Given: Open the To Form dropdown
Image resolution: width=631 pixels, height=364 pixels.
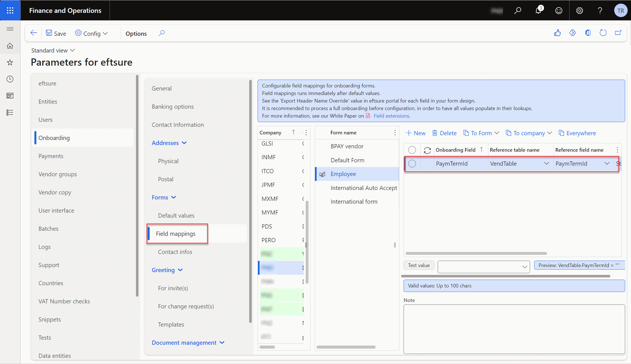Looking at the screenshot, I should [481, 133].
